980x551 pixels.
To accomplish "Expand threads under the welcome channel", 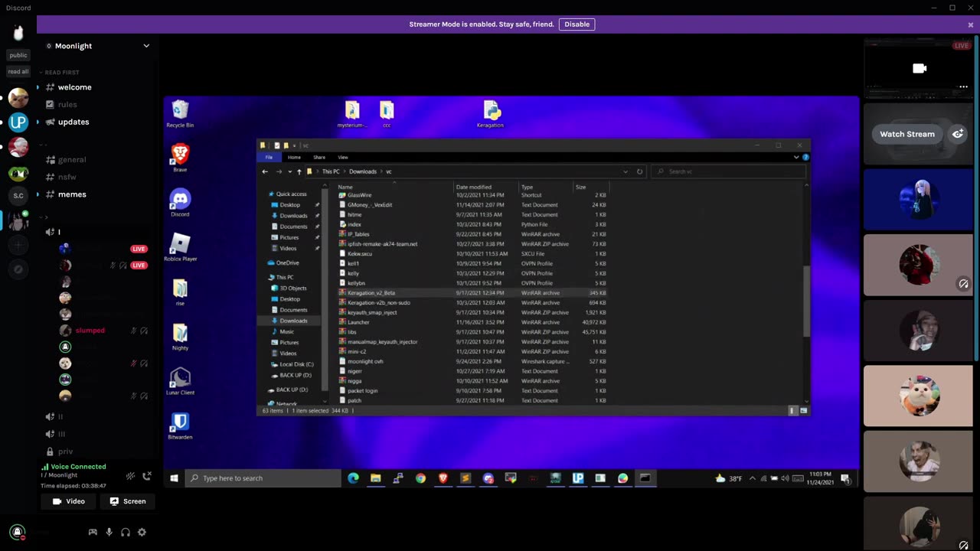I will [x=38, y=87].
